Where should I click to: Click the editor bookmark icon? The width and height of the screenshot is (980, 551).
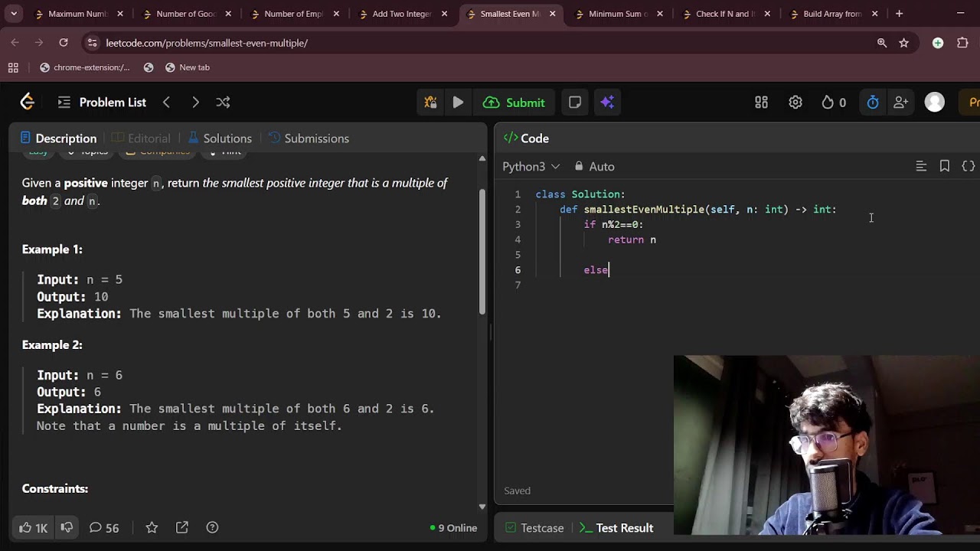945,166
